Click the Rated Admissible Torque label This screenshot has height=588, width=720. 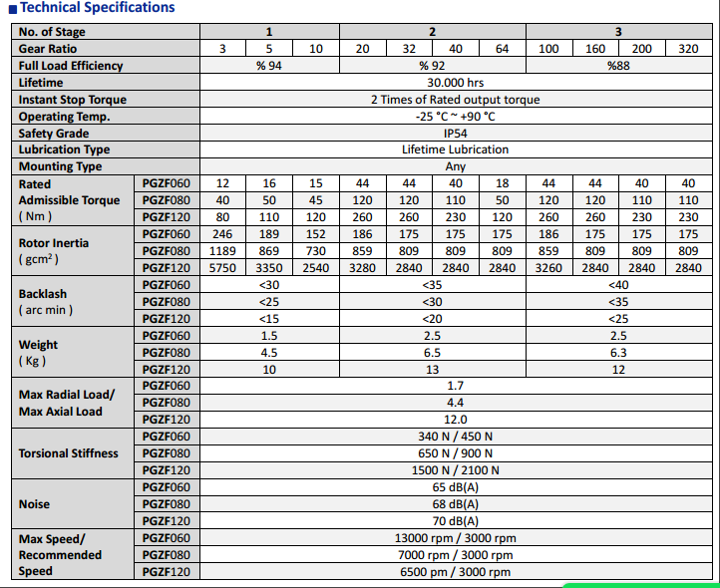click(69, 200)
